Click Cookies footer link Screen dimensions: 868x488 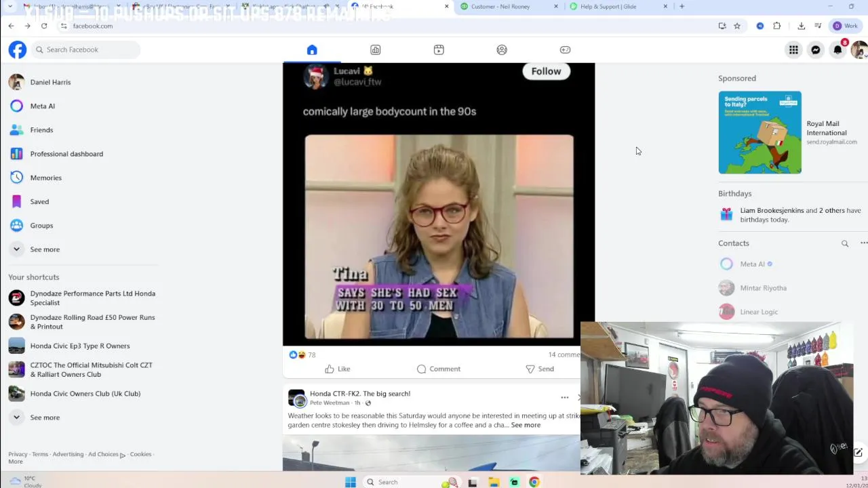[x=140, y=454]
